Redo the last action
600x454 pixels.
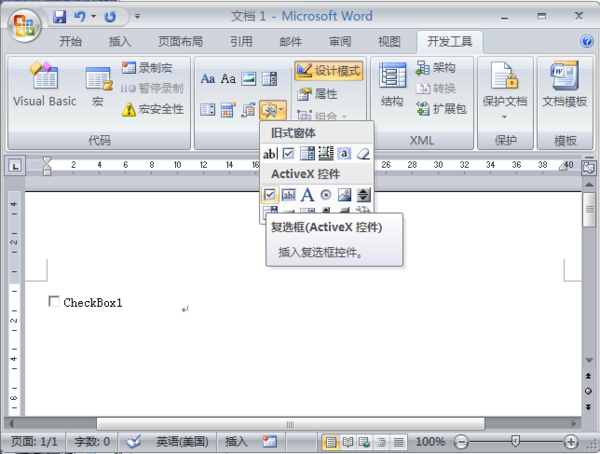tap(110, 16)
